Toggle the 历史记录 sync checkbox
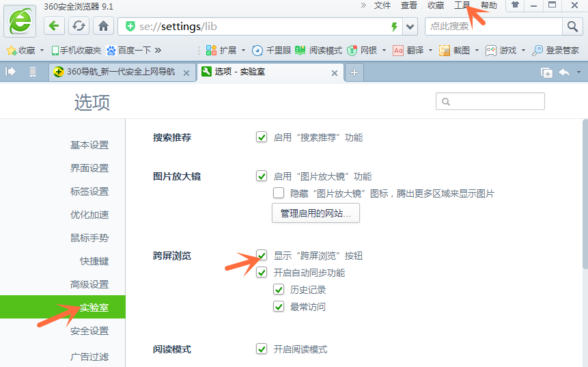 (x=279, y=290)
